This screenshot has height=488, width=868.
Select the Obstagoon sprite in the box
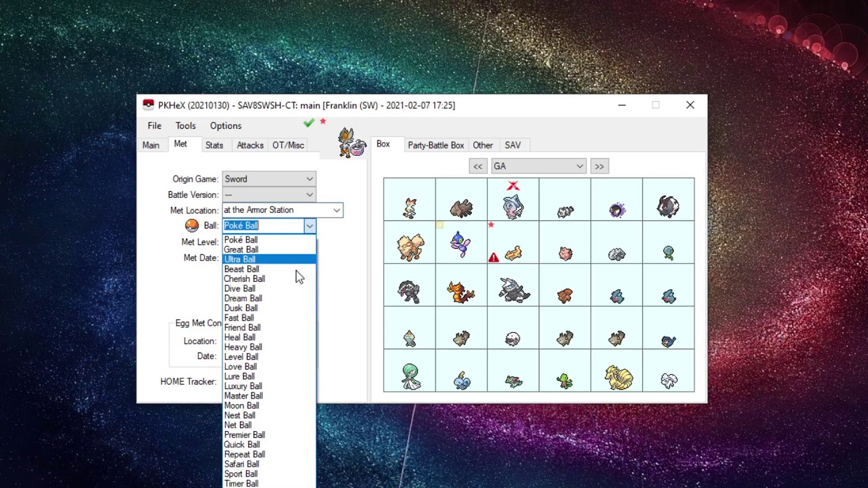click(x=410, y=291)
